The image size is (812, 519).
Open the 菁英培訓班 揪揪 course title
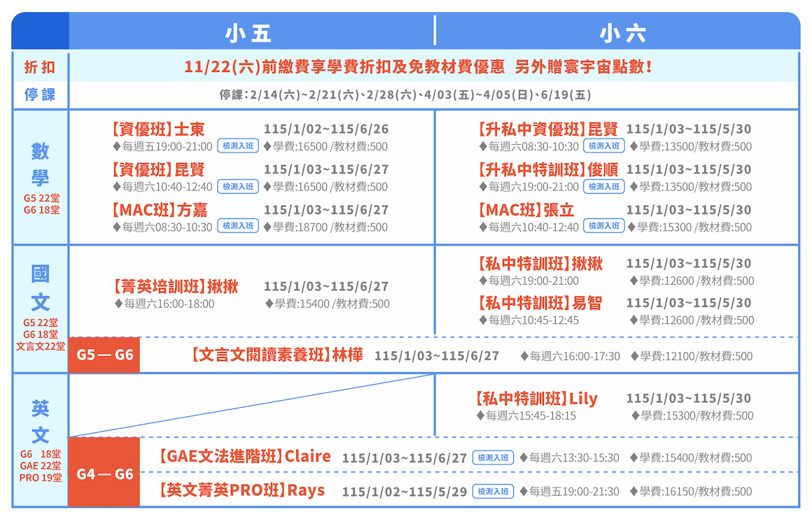click(175, 287)
